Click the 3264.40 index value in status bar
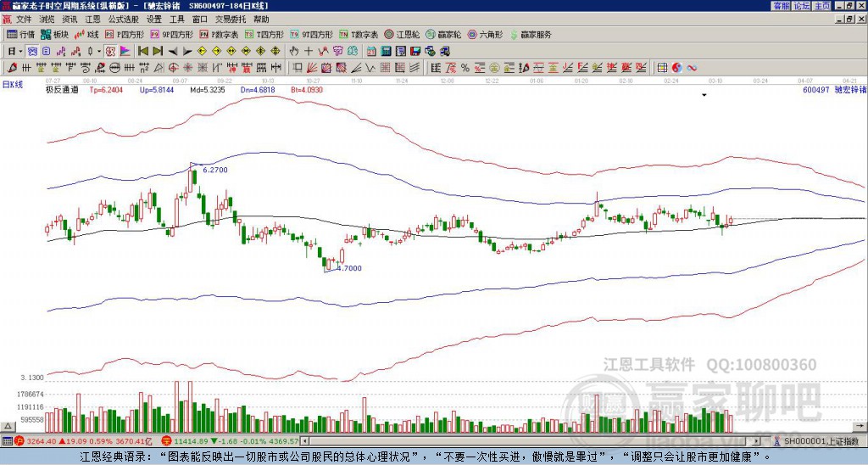The image size is (868, 465). point(41,441)
